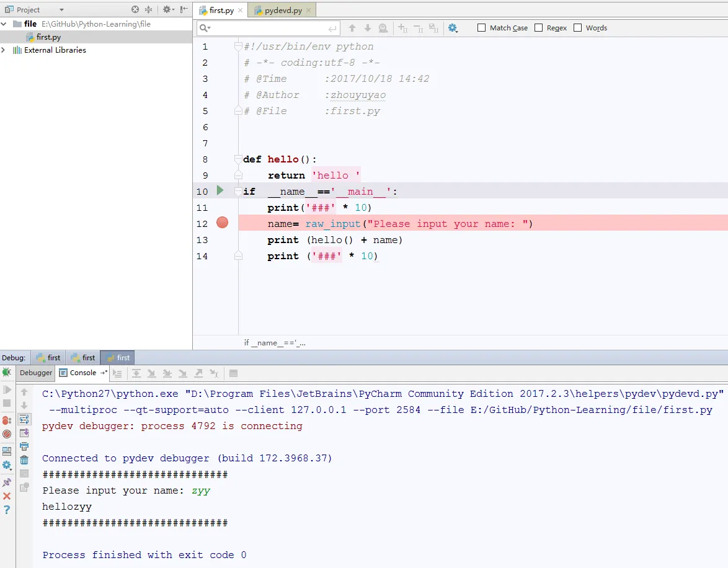
Task: Clear the console with the trash icon
Action: click(x=24, y=460)
